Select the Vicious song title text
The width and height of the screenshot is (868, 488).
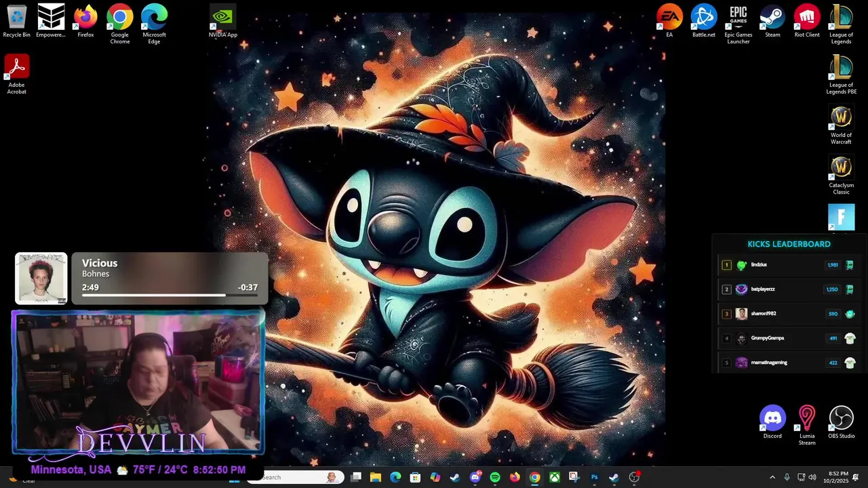click(x=100, y=263)
